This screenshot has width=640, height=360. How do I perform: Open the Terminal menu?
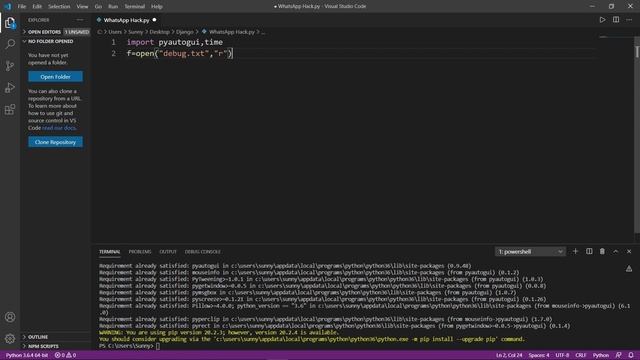[134, 6]
